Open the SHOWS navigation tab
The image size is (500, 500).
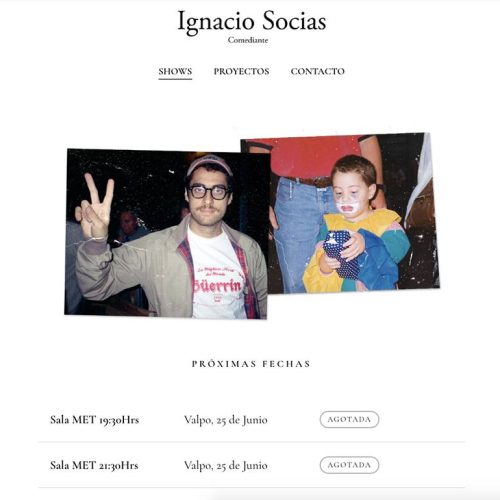pyautogui.click(x=175, y=71)
